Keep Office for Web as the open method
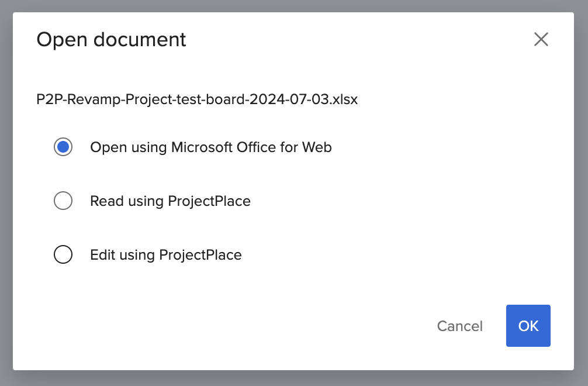Image resolution: width=588 pixels, height=386 pixels. [x=63, y=147]
